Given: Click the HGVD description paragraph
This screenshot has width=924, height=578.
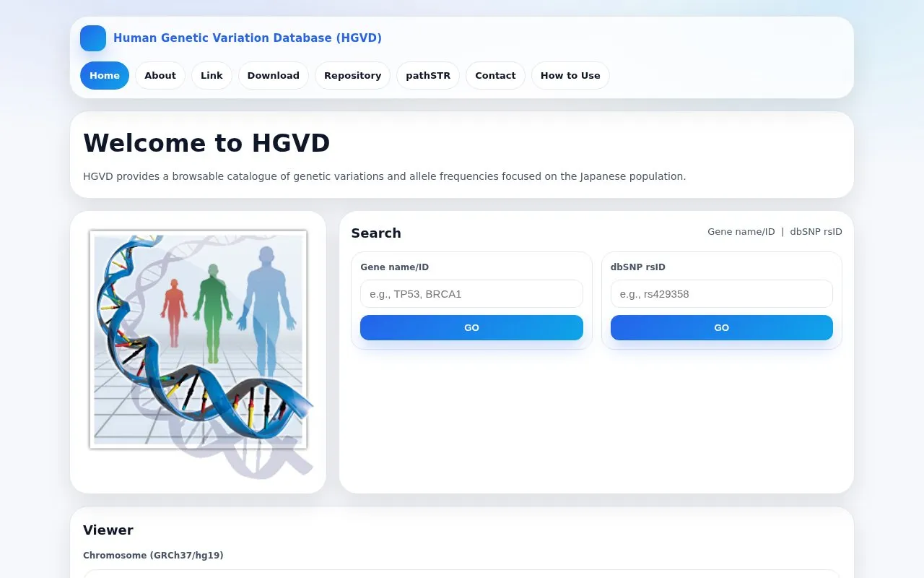Looking at the screenshot, I should coord(384,176).
